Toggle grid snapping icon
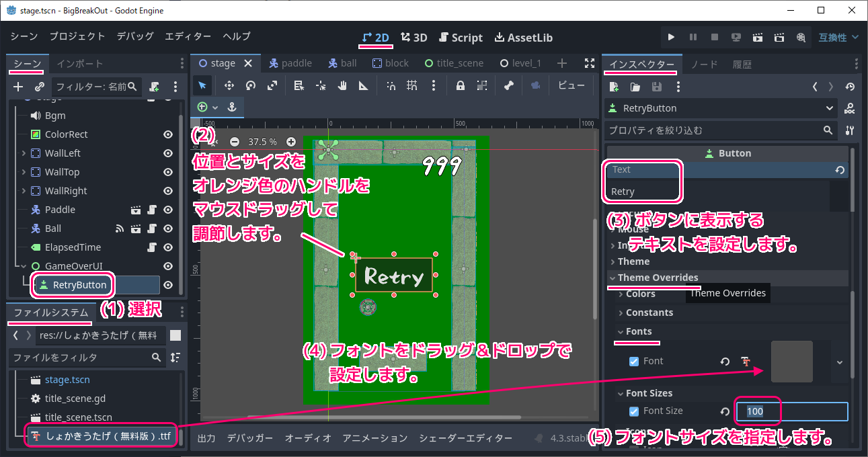868x457 pixels. click(x=411, y=85)
